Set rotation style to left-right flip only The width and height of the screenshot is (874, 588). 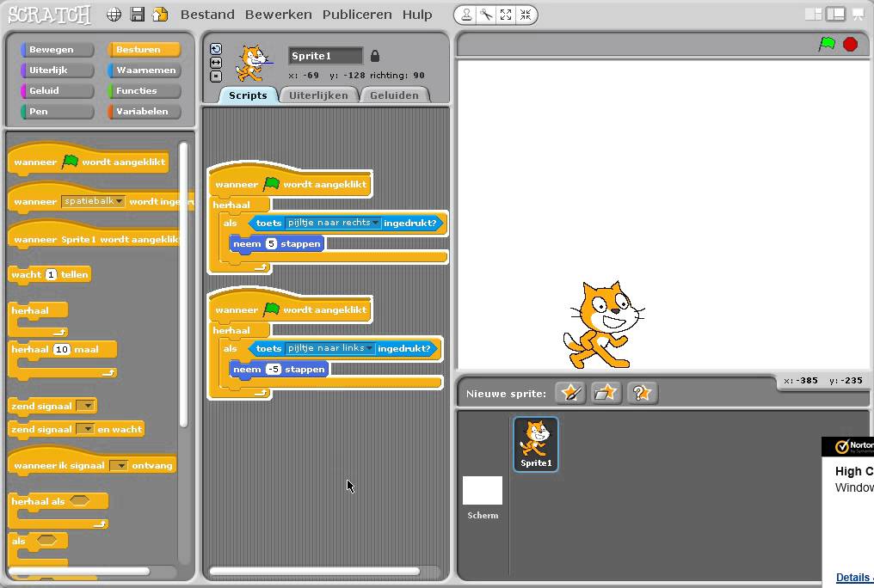pyautogui.click(x=216, y=63)
